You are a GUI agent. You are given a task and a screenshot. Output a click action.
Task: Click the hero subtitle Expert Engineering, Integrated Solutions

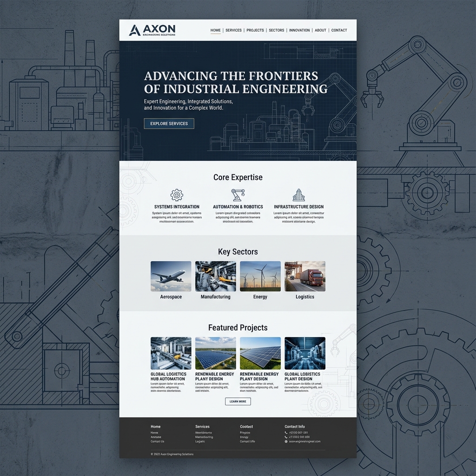(188, 105)
